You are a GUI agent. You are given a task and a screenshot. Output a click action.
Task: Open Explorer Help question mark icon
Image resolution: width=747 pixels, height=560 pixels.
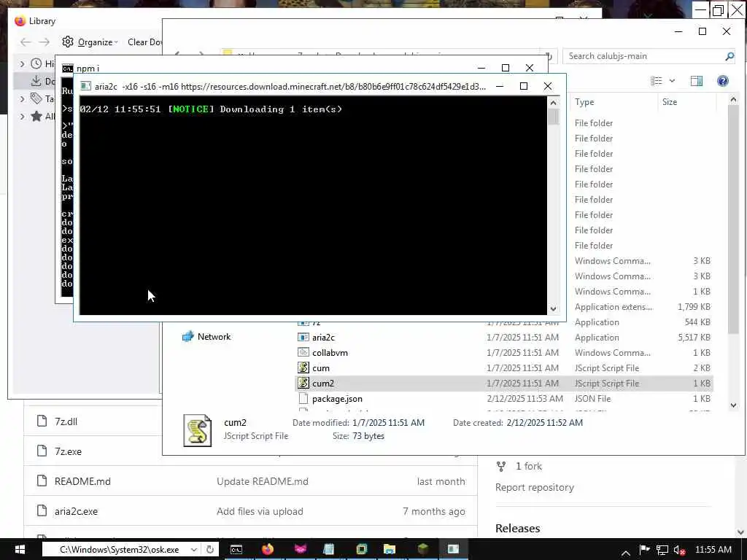[723, 80]
